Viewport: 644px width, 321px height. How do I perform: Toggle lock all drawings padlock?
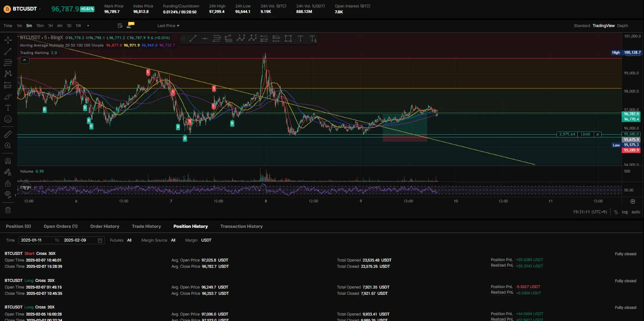pyautogui.click(x=8, y=184)
